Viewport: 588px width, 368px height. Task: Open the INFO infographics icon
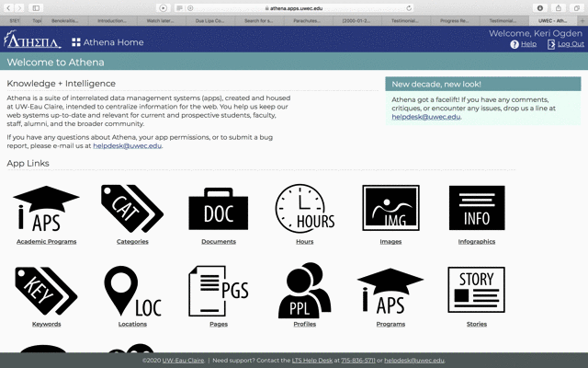tap(477, 208)
